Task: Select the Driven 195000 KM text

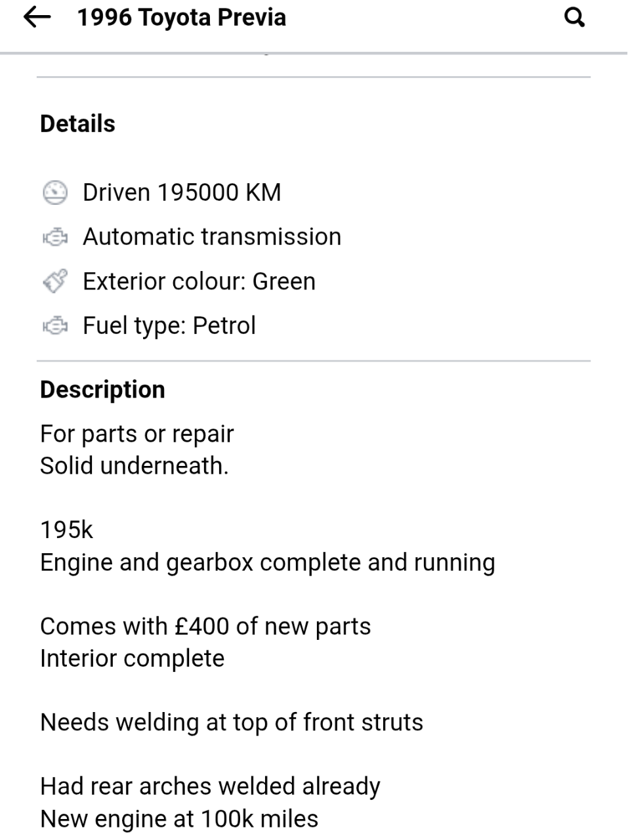Action: point(182,192)
